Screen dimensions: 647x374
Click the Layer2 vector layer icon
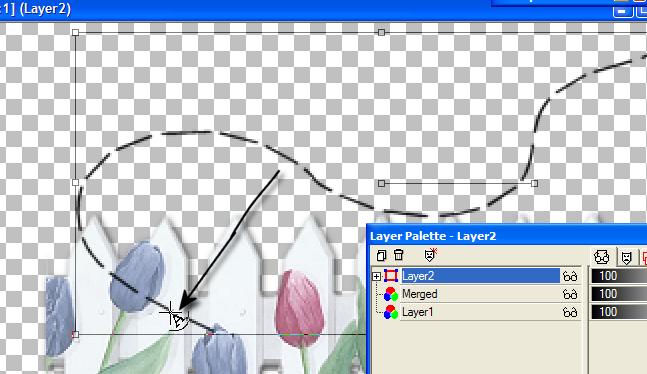(x=391, y=276)
